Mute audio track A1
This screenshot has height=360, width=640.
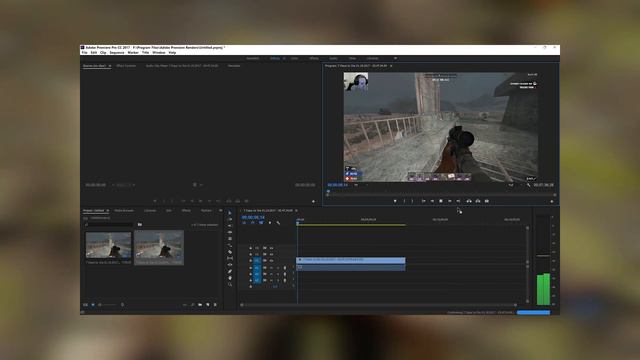[271, 268]
